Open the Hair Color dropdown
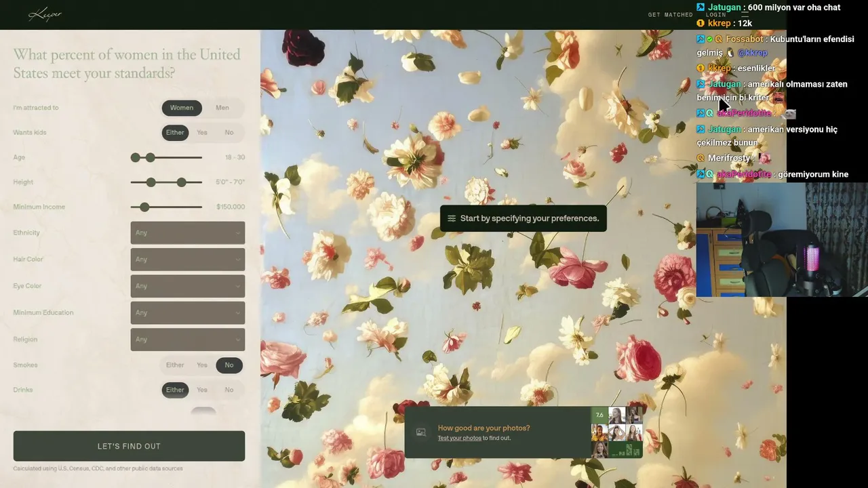This screenshot has height=488, width=868. click(x=188, y=259)
